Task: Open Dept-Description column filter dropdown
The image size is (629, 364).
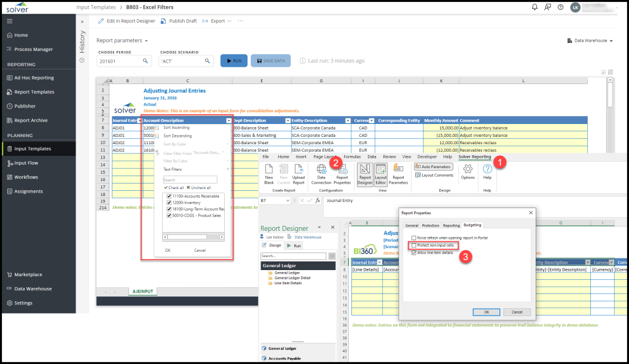Action: pos(287,121)
